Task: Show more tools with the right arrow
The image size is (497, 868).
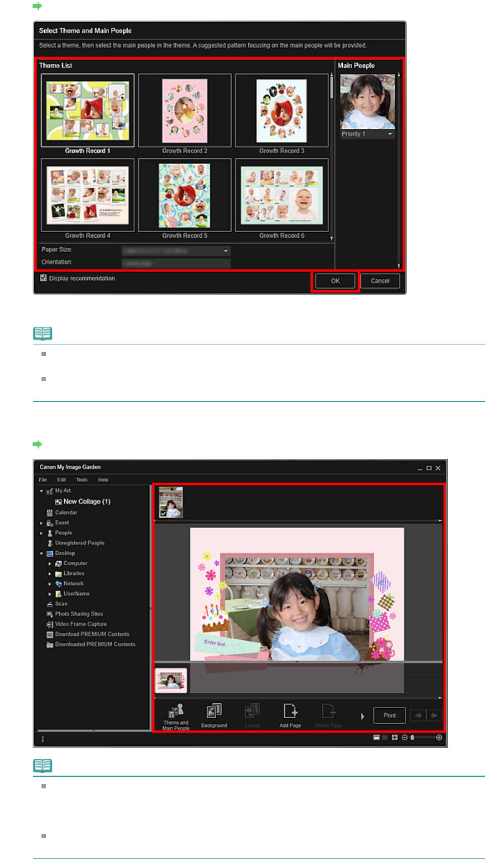Action: point(363,716)
